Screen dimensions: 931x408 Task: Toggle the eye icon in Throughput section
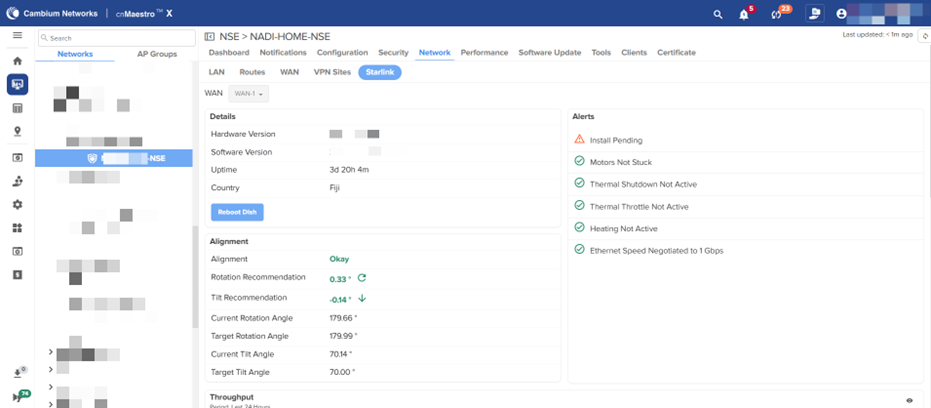(x=909, y=400)
